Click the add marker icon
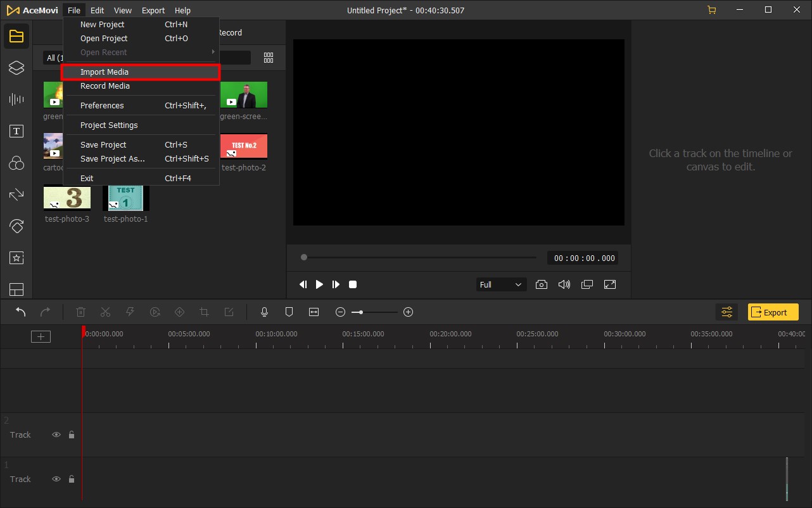The height and width of the screenshot is (508, 812). click(x=289, y=312)
